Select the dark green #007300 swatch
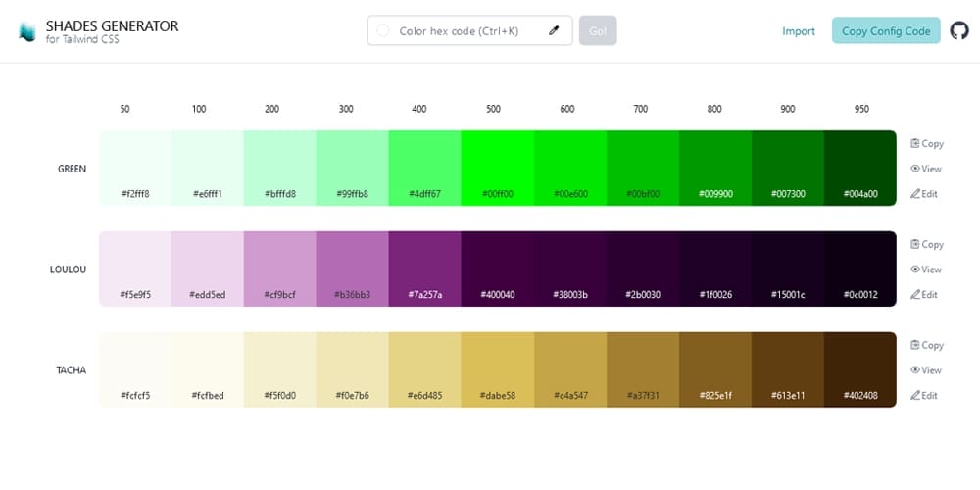This screenshot has height=490, width=980. pyautogui.click(x=788, y=169)
